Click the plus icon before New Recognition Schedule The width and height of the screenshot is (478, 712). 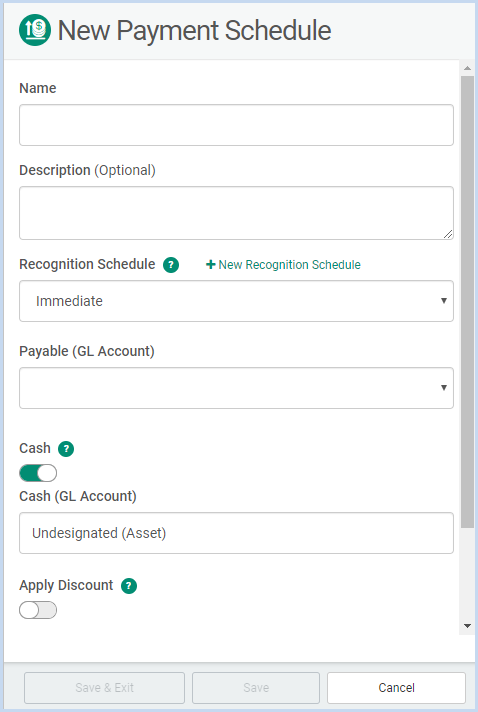(211, 264)
